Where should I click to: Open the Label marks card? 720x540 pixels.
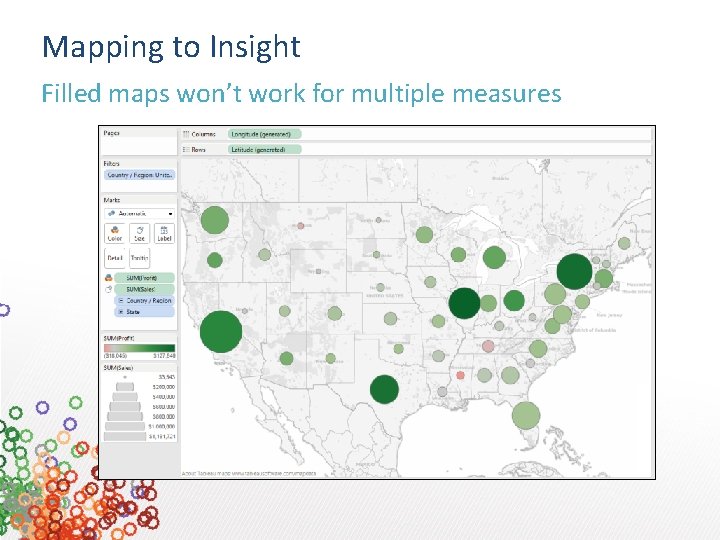click(164, 233)
